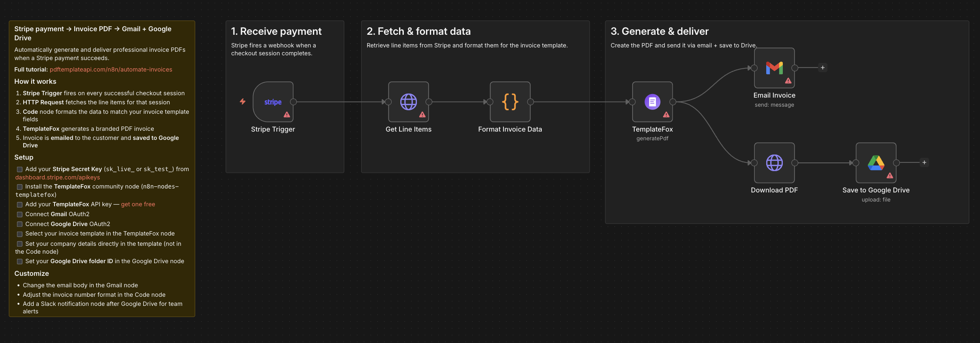Open the Get Line Items HTTP node

tap(409, 102)
